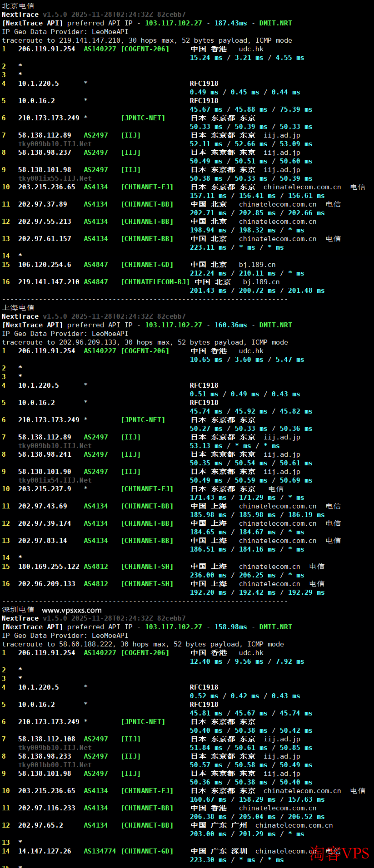Select IP address 106.120.254.6

45,265
